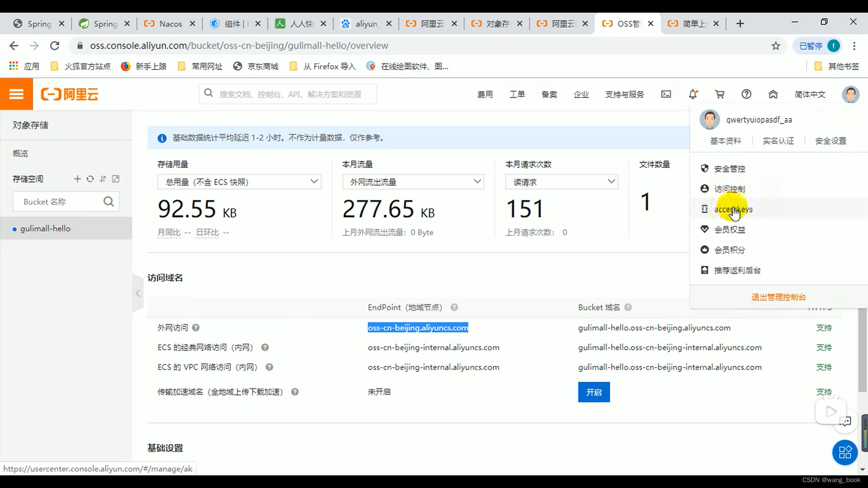Open the cloud shell terminal icon

pos(666,94)
